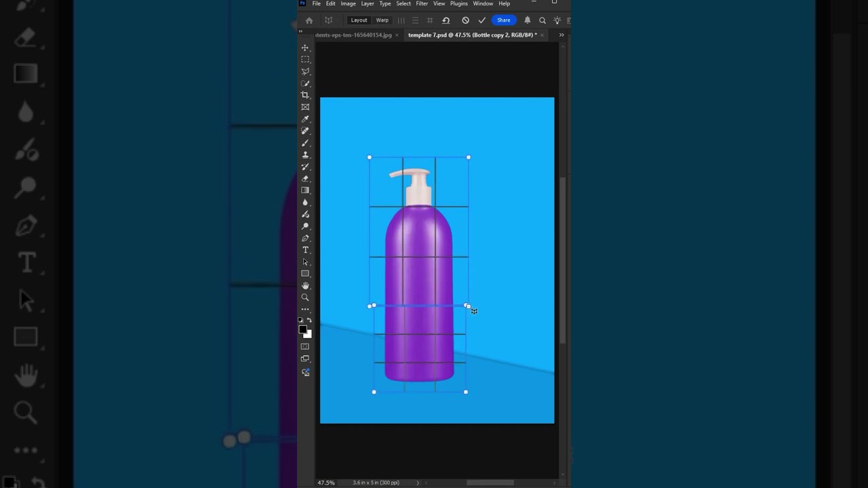Select the Eraser tool
The height and width of the screenshot is (488, 868).
pyautogui.click(x=305, y=179)
